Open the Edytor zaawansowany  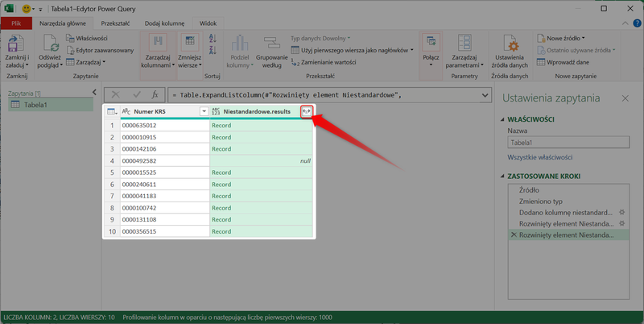click(x=100, y=50)
